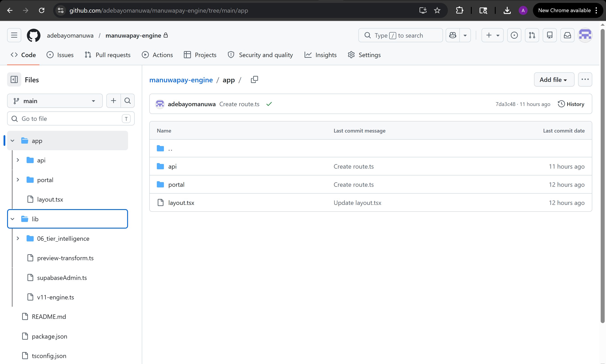Click the Type / to search box
Image resolution: width=606 pixels, height=364 pixels.
click(400, 35)
